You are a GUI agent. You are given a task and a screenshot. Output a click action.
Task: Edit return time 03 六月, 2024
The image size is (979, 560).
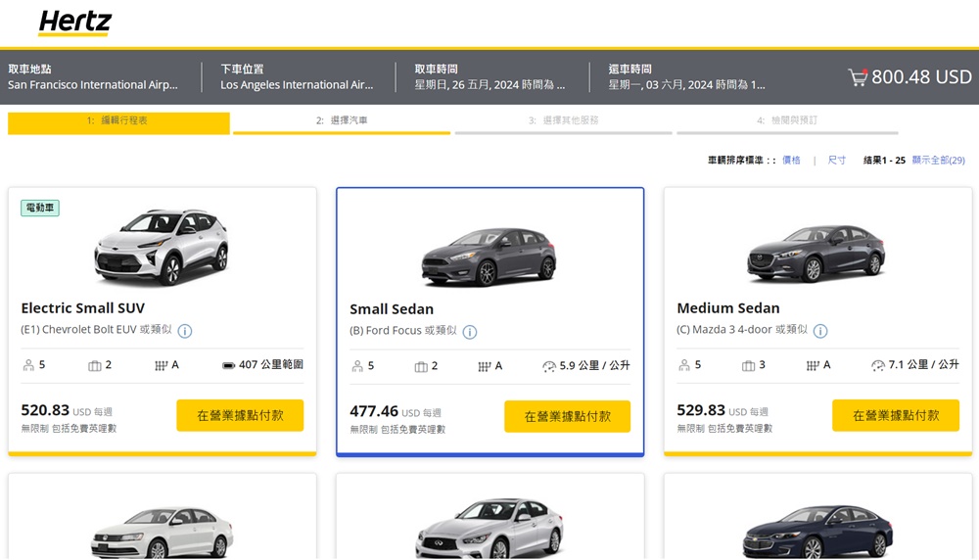tap(687, 77)
